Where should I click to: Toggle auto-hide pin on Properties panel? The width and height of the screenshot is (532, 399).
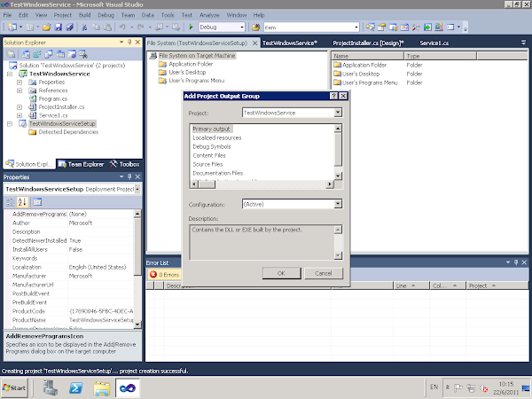click(129, 176)
